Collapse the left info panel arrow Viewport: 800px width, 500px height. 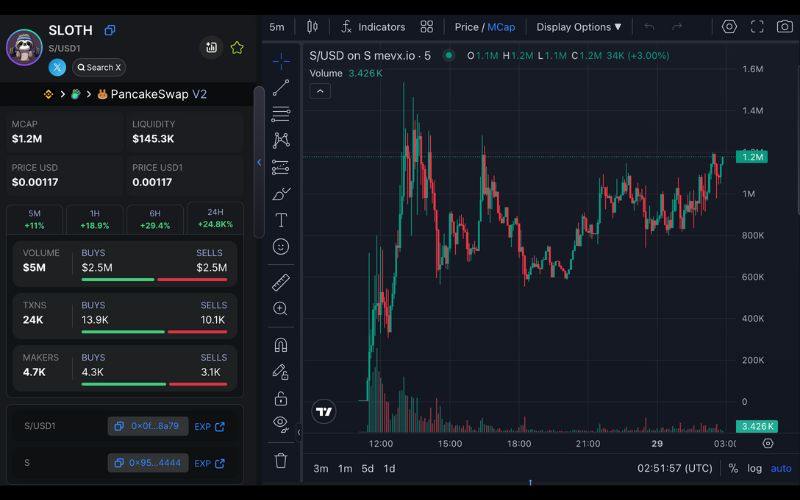(259, 162)
